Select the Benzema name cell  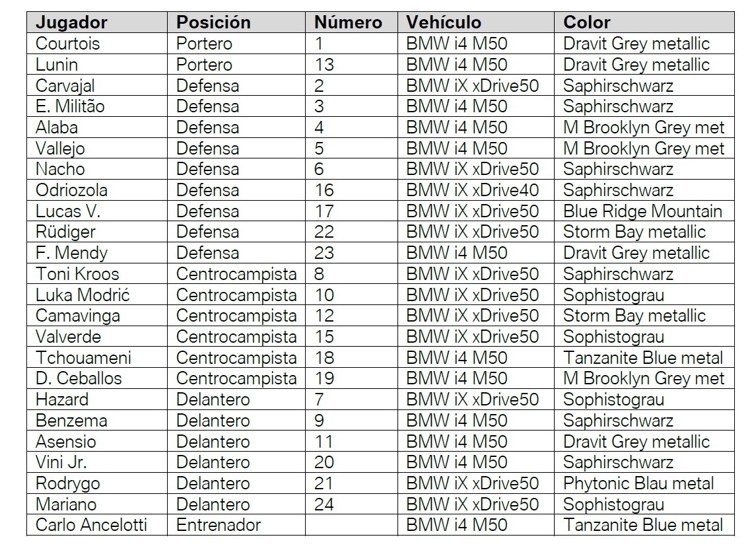coord(71,421)
